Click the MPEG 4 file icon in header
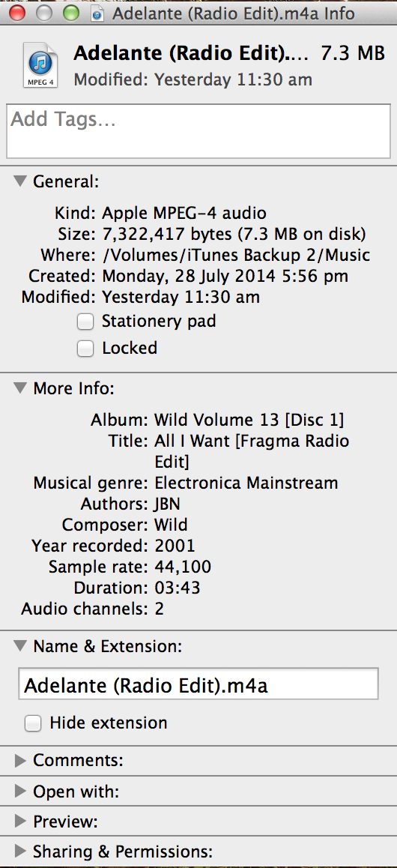397x868 pixels. 40,64
